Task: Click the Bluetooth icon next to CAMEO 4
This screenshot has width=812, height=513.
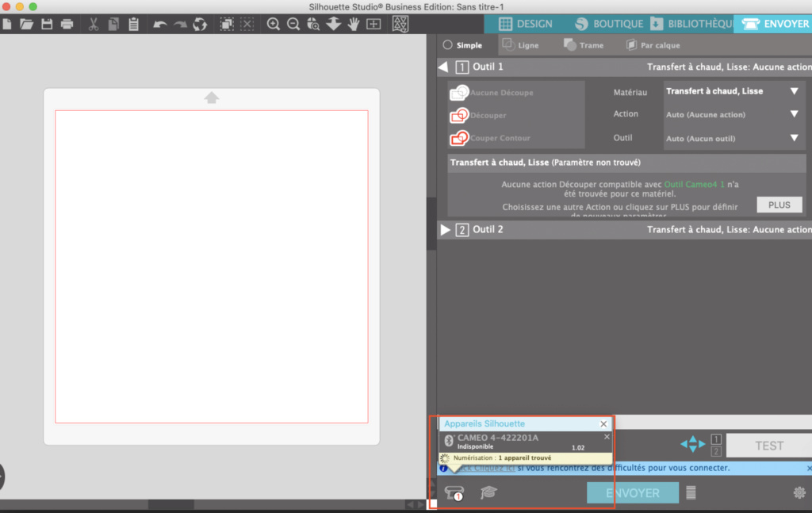Action: pyautogui.click(x=449, y=441)
